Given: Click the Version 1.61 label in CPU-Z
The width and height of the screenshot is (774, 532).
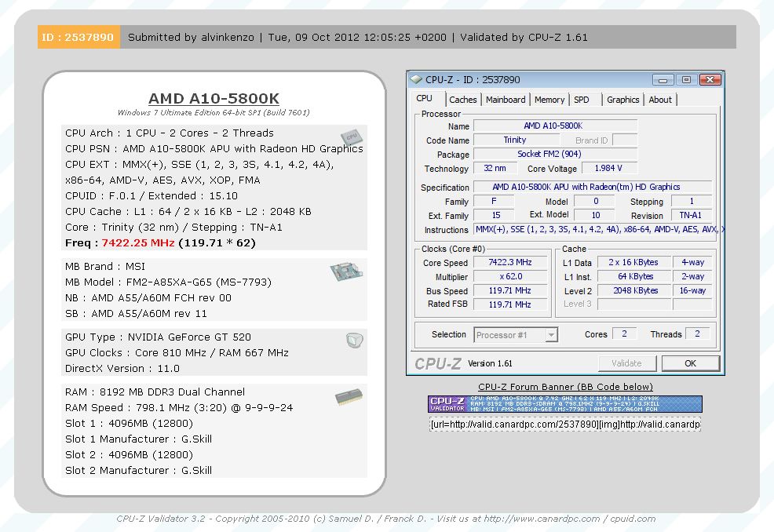Looking at the screenshot, I should click(x=490, y=364).
